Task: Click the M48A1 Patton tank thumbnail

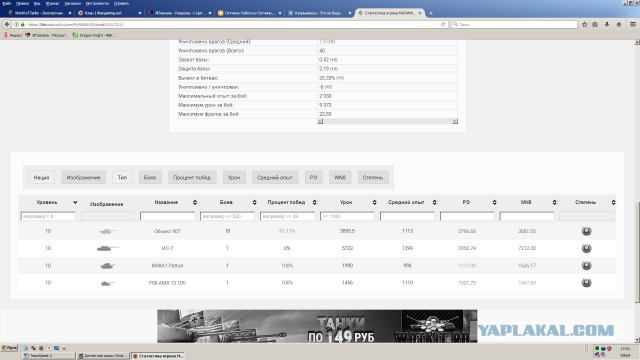Action: [x=107, y=266]
